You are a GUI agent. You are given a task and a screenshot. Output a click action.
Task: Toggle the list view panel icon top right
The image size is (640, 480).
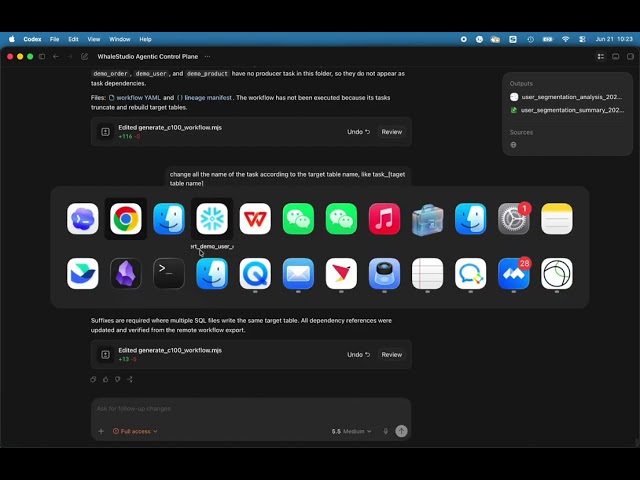pyautogui.click(x=600, y=56)
